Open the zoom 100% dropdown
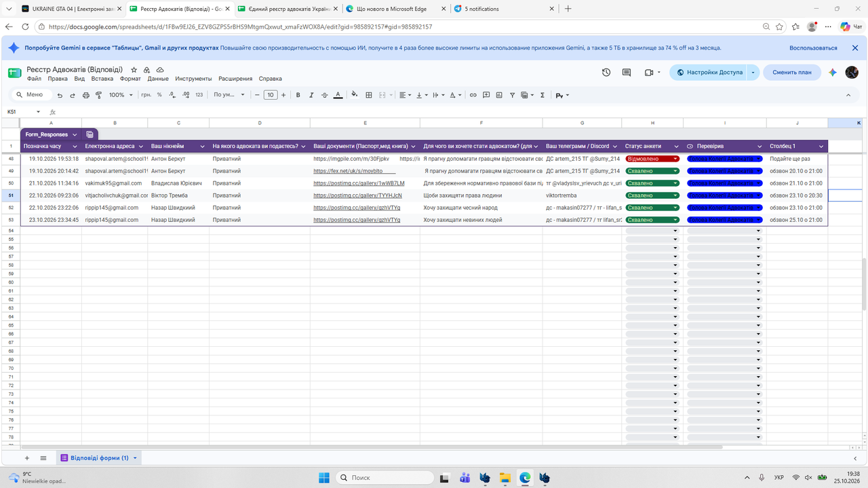Screen dimensions: 868x488 point(121,95)
